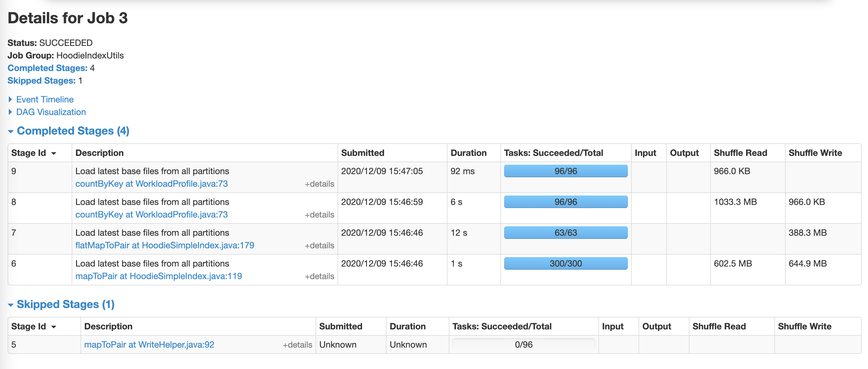
Task: Open stage 9 countByKey at WorkloadProfile.java:73
Action: coord(151,184)
